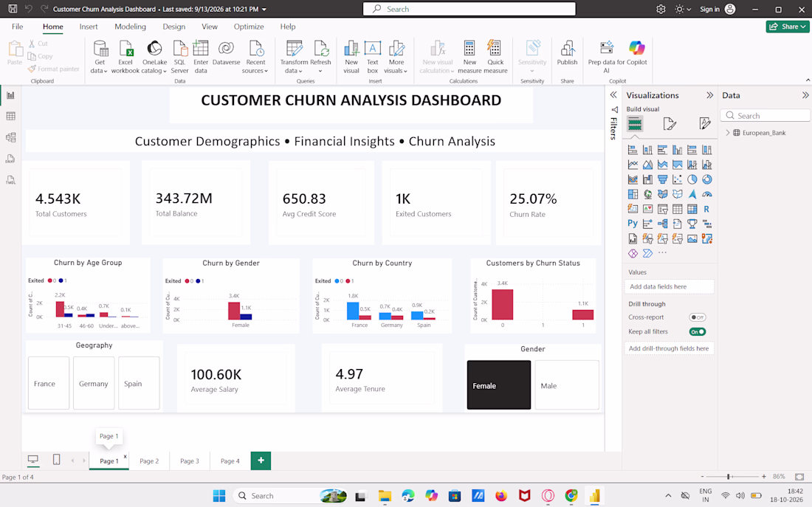Screen dimensions: 812x507
Task: Select Male in Gender slicer
Action: 566,385
